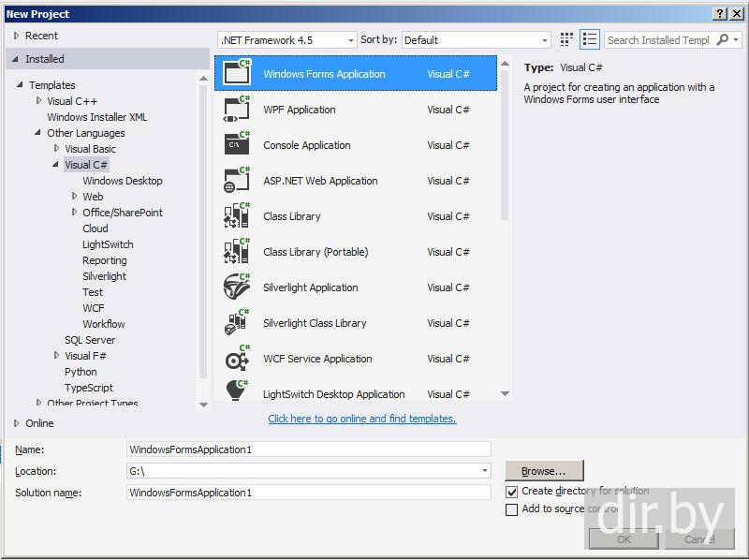Viewport: 749px width, 560px height.
Task: Expand the Online section
Action: pyautogui.click(x=16, y=423)
